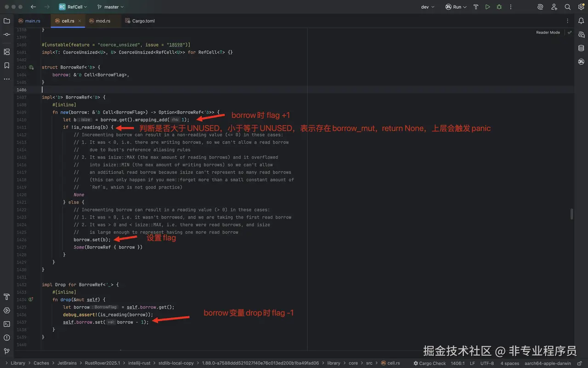Change UTF-8 file encoding
588x368 pixels.
pos(487,363)
